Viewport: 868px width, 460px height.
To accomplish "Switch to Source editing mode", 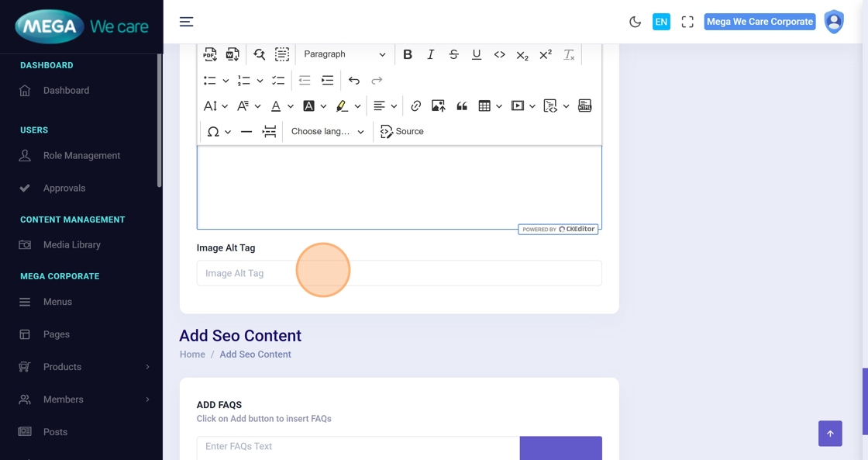I will coord(402,132).
